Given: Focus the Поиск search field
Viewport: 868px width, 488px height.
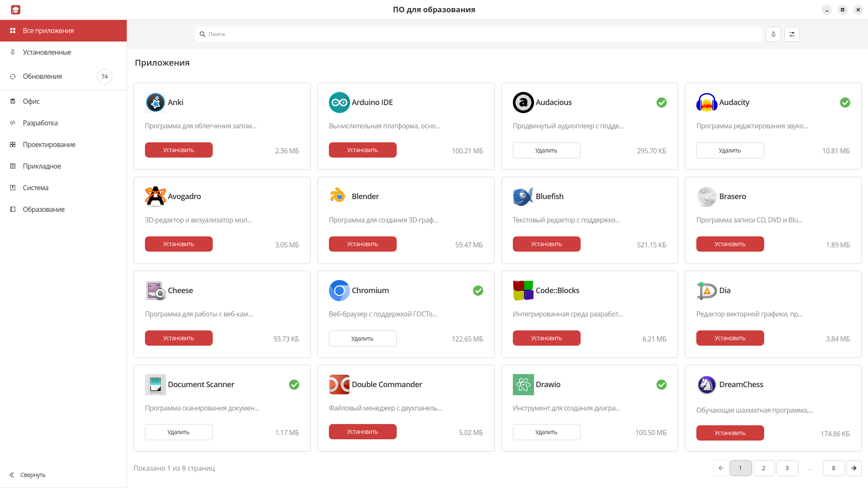Looking at the screenshot, I should click(479, 34).
